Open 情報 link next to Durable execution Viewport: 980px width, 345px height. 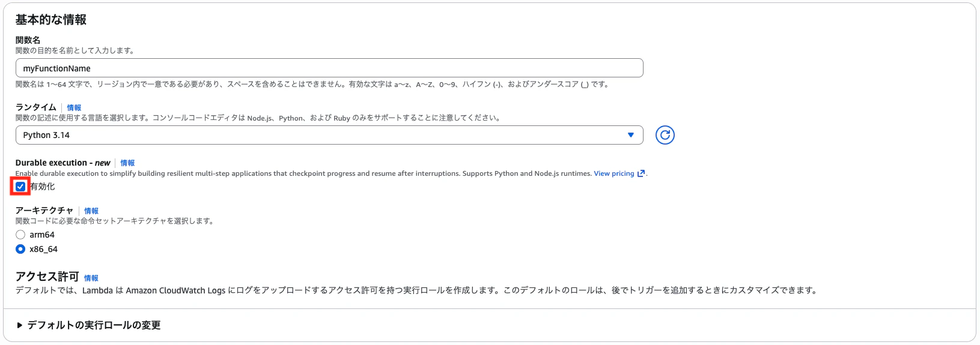pos(127,163)
